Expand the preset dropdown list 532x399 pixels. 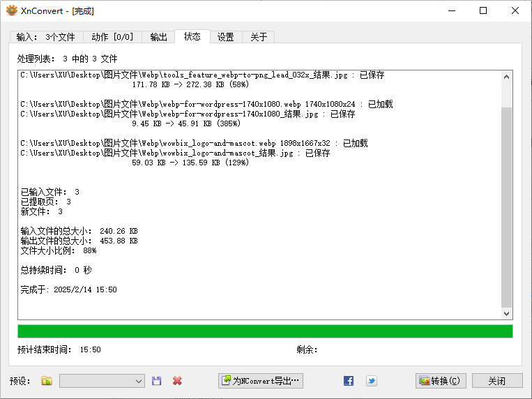tap(138, 381)
